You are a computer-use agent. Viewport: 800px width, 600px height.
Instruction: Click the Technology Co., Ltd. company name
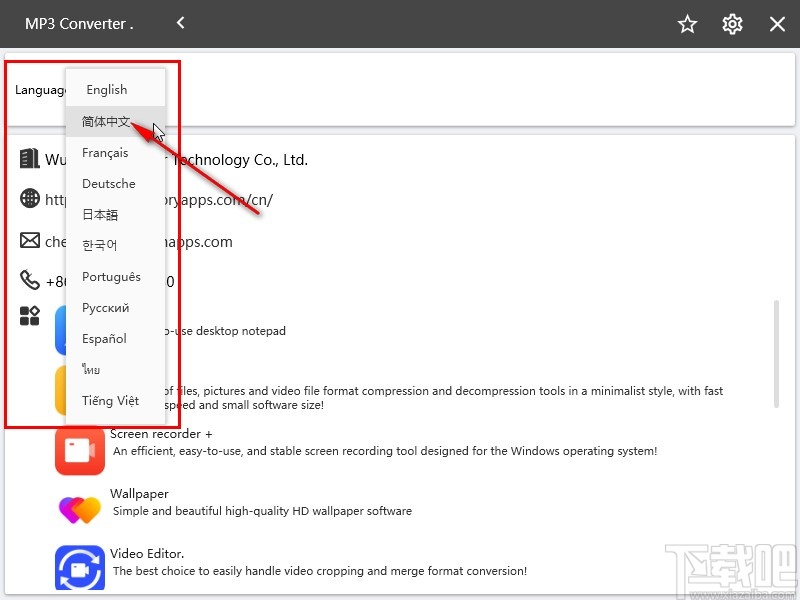(x=240, y=160)
